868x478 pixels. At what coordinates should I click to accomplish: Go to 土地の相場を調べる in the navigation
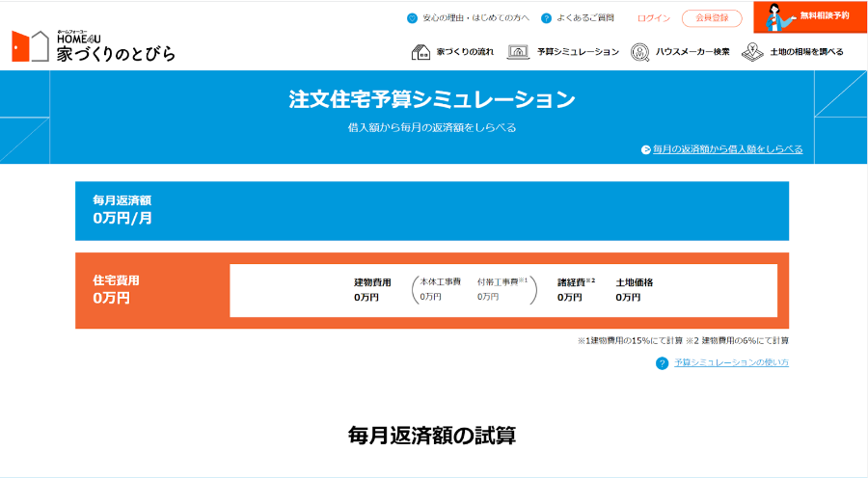[x=807, y=52]
